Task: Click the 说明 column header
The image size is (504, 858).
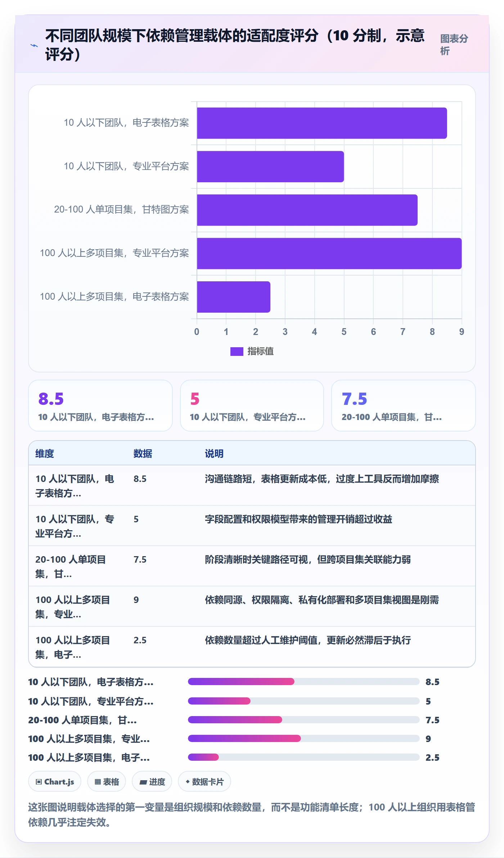Action: [x=214, y=453]
